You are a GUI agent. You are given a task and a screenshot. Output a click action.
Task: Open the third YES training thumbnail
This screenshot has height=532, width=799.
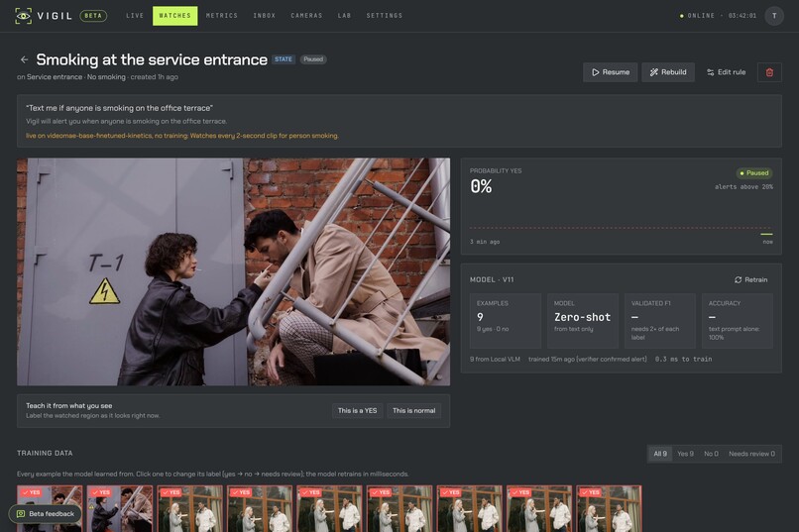point(190,508)
